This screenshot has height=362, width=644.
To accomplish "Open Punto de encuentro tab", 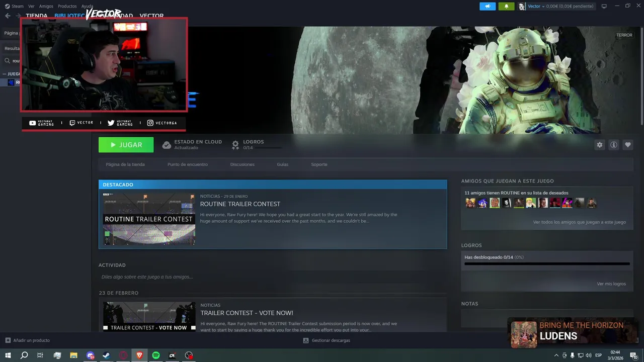I will pos(187,164).
